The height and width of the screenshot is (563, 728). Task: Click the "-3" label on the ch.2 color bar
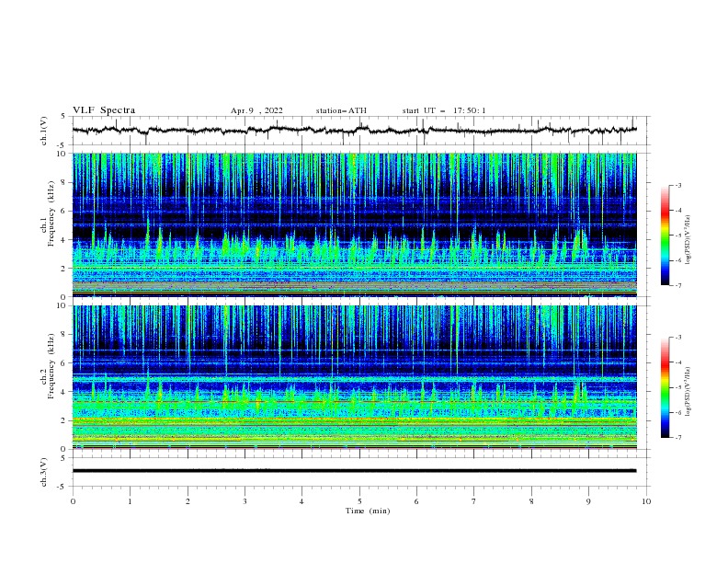coord(678,338)
